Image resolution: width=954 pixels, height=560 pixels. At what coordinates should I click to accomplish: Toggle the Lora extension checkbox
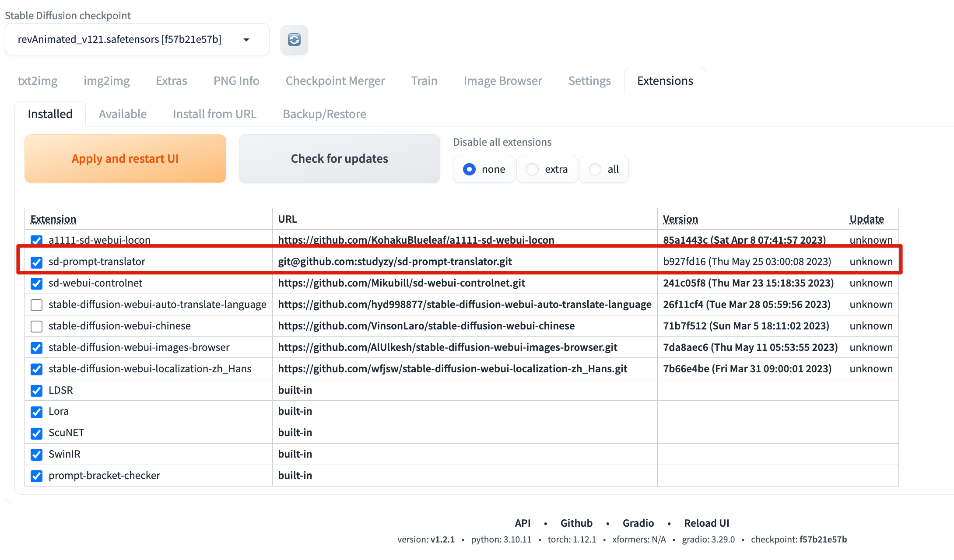coord(37,412)
